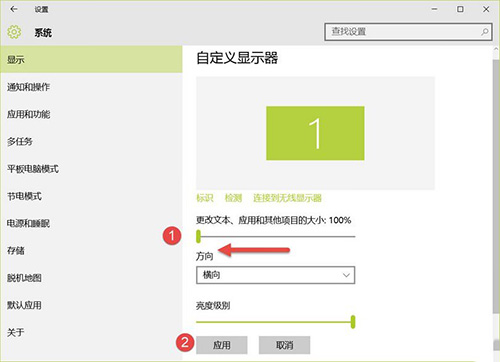Select 默认应用 in the sidebar
The image size is (500, 362).
[x=91, y=305]
